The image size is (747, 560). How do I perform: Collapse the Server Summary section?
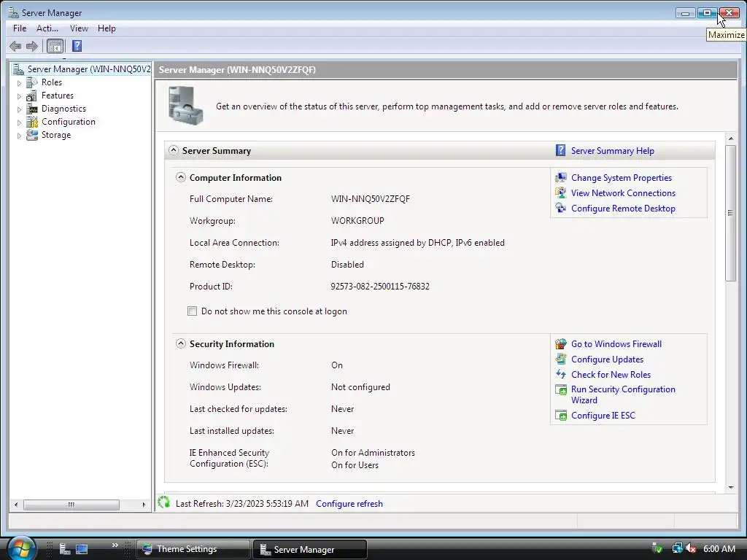[174, 150]
